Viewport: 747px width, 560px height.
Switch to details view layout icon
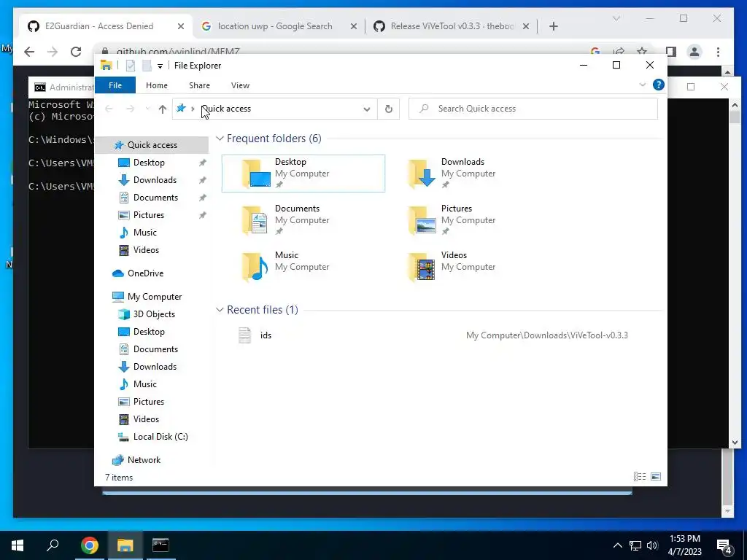click(x=639, y=477)
